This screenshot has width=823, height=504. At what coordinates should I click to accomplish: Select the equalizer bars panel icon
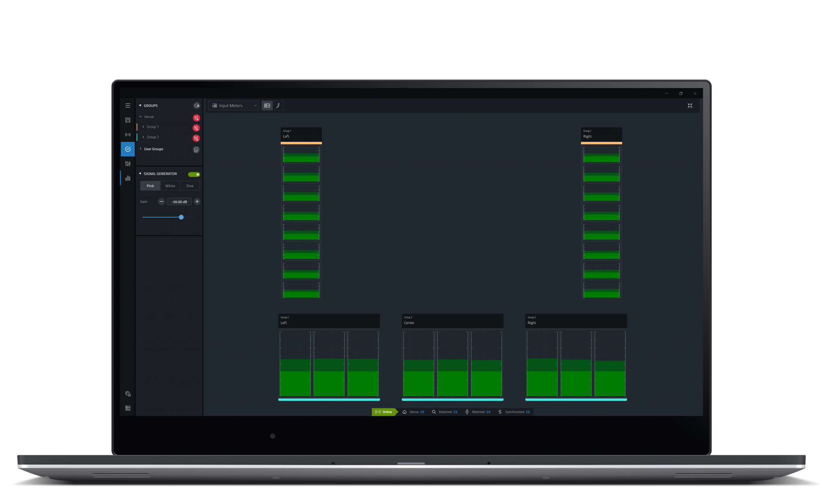tap(128, 177)
